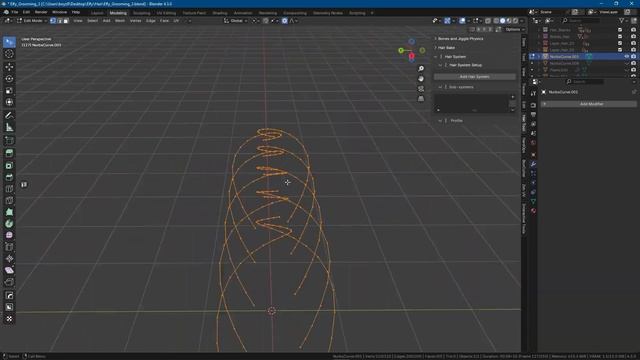This screenshot has height=360, width=640.
Task: Enable face select mode
Action: point(66,21)
